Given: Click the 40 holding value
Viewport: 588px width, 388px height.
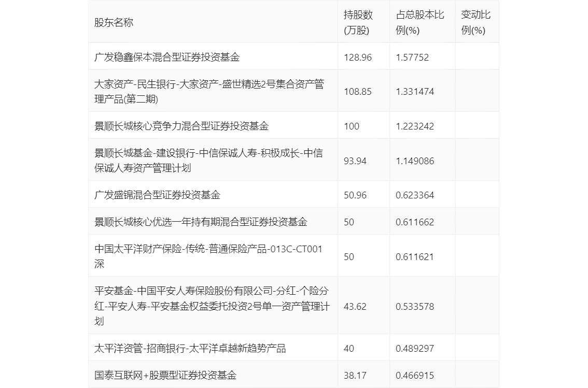Looking at the screenshot, I should click(349, 349).
